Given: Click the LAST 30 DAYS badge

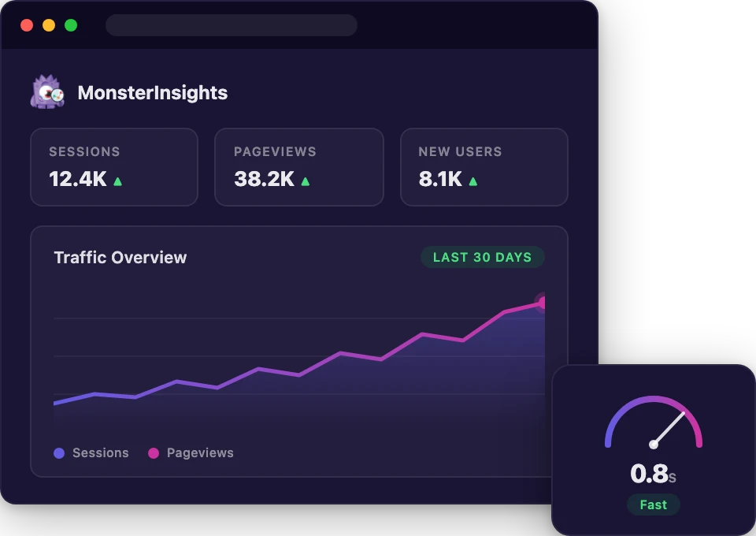Looking at the screenshot, I should (483, 257).
